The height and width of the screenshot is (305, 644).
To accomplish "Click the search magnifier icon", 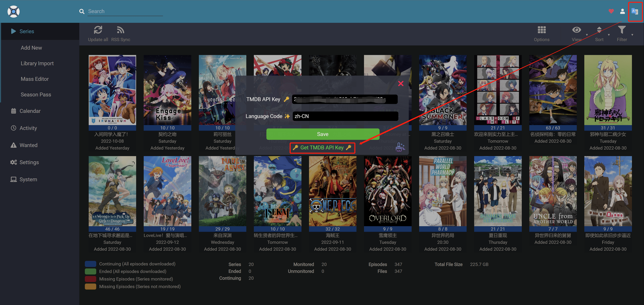I will 82,12.
